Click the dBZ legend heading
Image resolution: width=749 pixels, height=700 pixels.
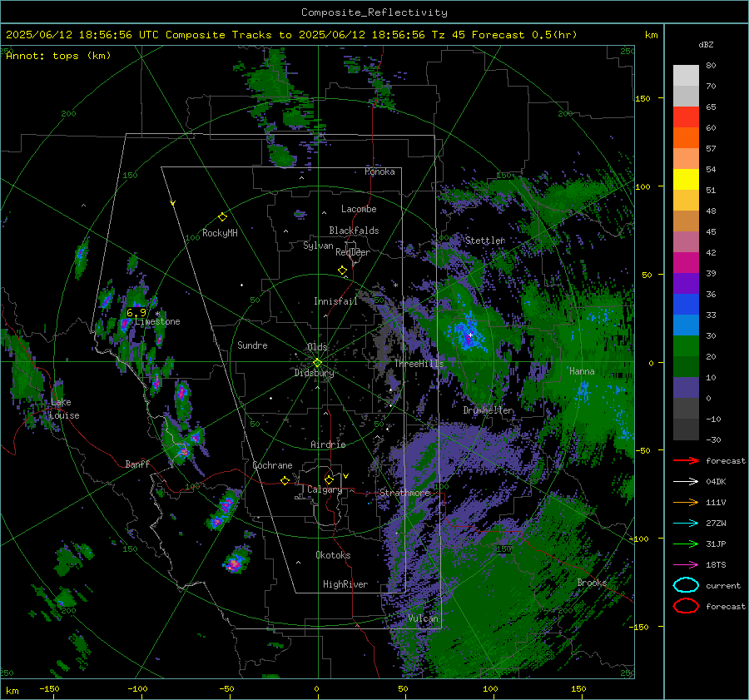pos(706,45)
